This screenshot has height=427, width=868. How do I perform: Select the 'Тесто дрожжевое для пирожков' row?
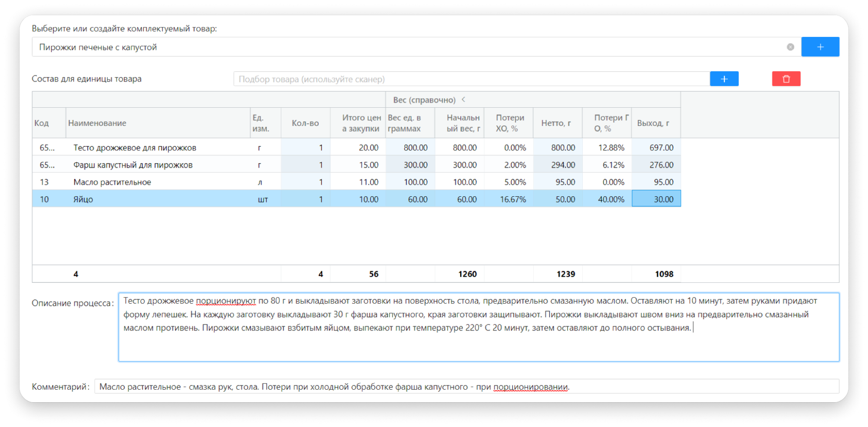tap(135, 148)
